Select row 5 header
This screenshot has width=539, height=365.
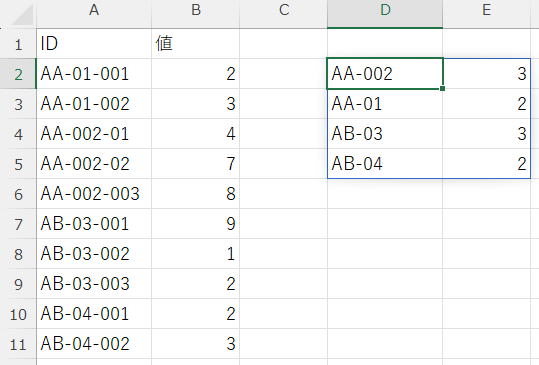[18, 164]
